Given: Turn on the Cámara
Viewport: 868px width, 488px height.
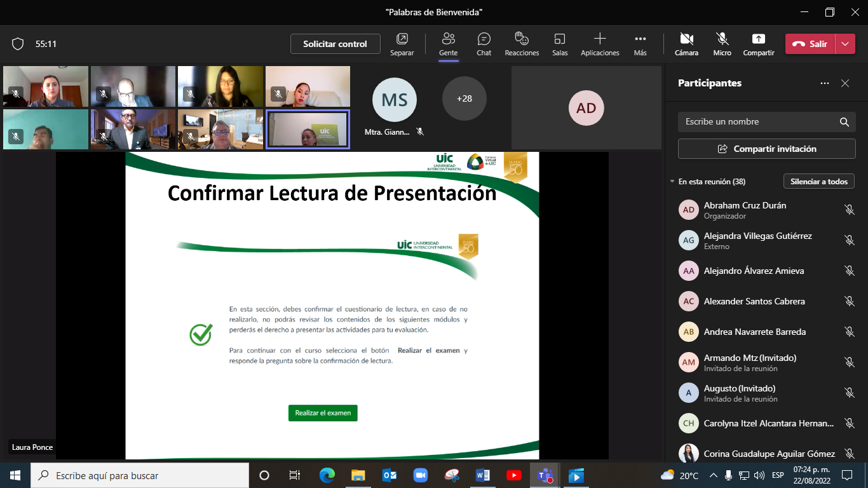Looking at the screenshot, I should 686,44.
